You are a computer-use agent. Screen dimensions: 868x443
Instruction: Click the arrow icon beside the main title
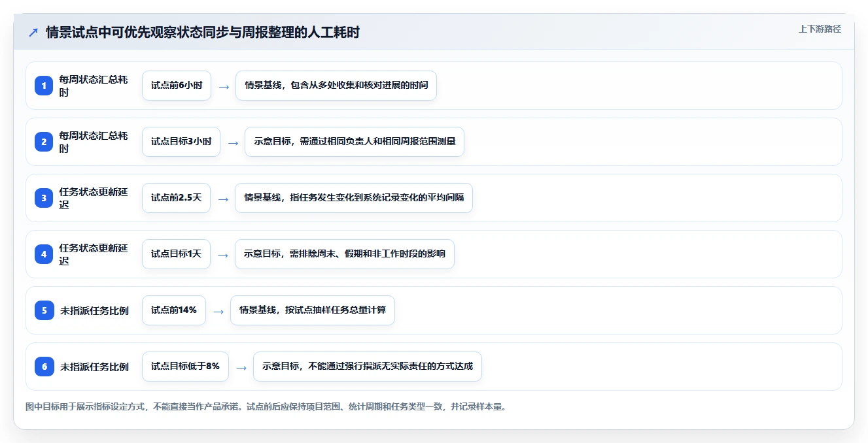coord(33,33)
